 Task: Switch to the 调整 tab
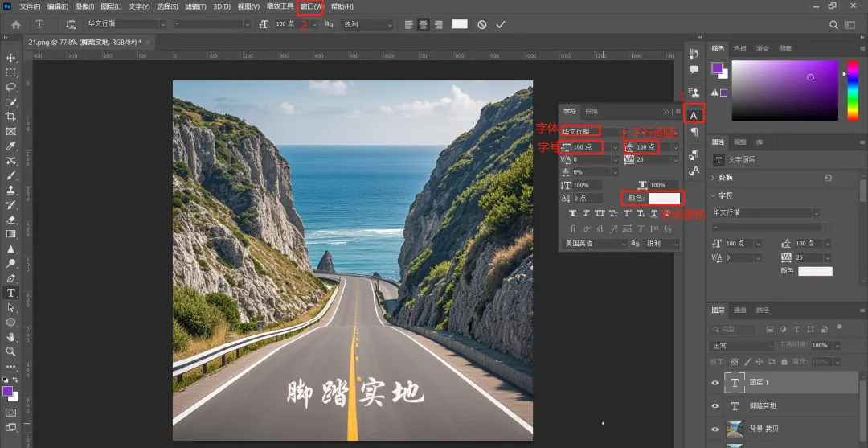tap(740, 142)
